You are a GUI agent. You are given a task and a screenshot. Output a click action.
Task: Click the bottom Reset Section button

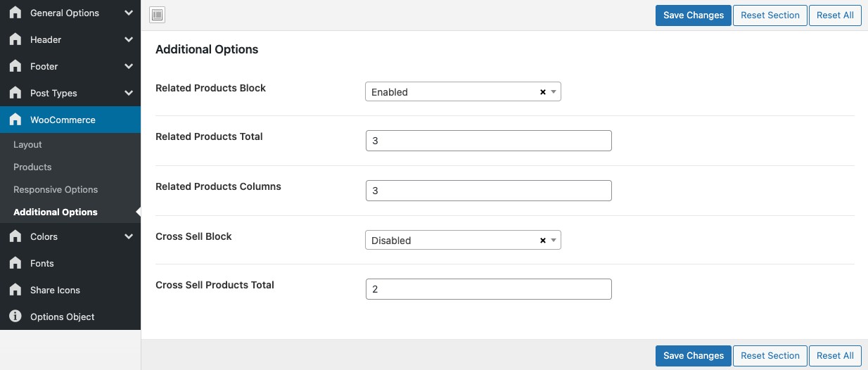tap(770, 355)
